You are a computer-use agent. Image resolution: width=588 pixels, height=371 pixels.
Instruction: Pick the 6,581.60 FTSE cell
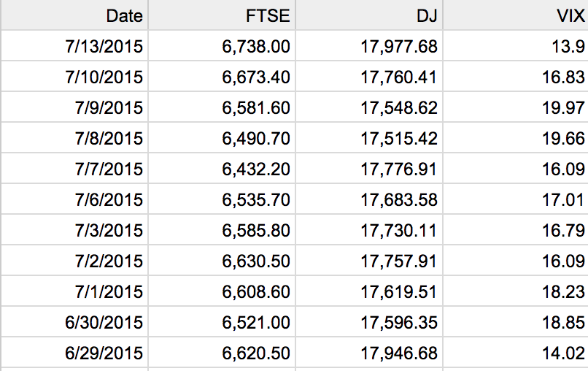click(x=222, y=107)
